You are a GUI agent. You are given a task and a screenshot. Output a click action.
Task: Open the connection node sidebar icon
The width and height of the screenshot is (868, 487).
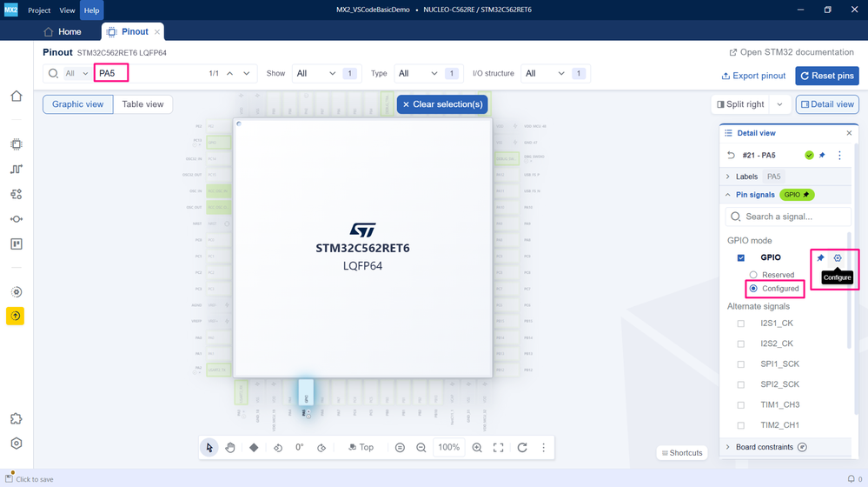[x=17, y=219]
